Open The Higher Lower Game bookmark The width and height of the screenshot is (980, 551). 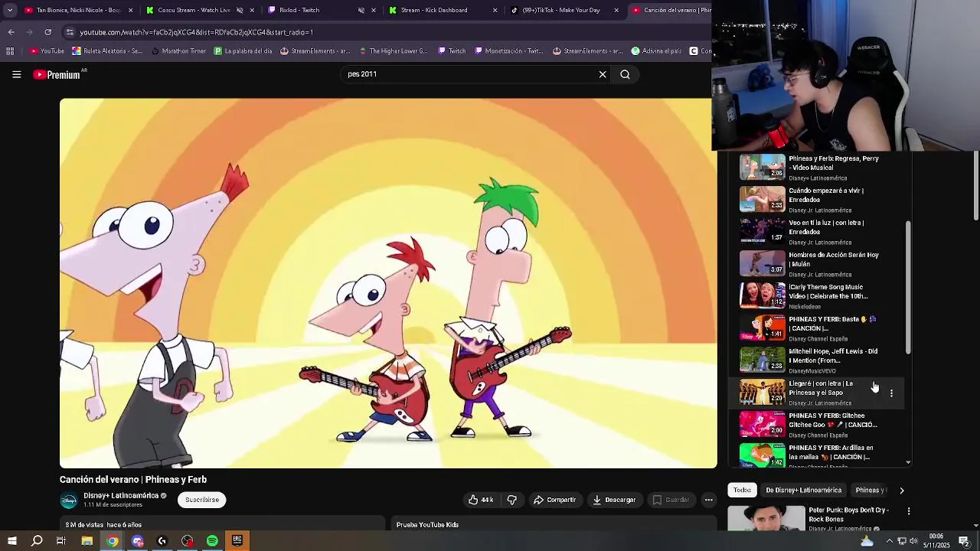393,51
